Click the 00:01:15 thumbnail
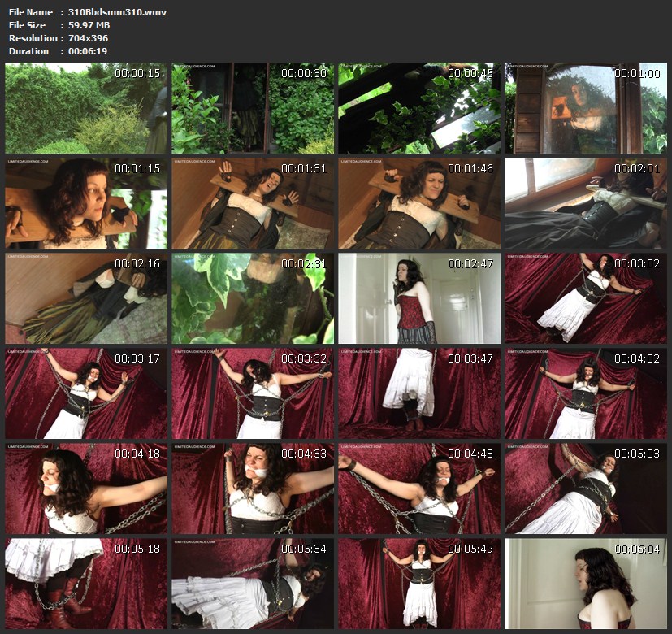 click(86, 203)
